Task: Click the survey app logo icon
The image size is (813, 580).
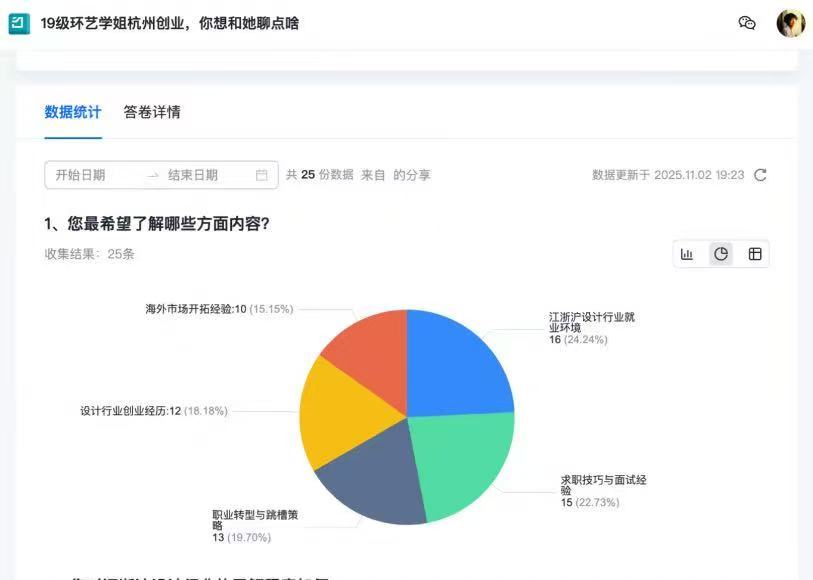Action: (x=19, y=23)
